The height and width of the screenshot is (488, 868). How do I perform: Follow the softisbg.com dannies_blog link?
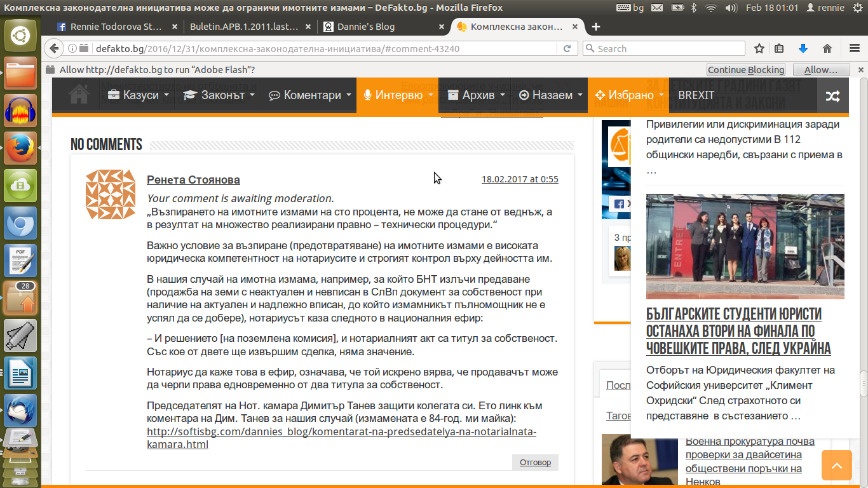[341, 438]
